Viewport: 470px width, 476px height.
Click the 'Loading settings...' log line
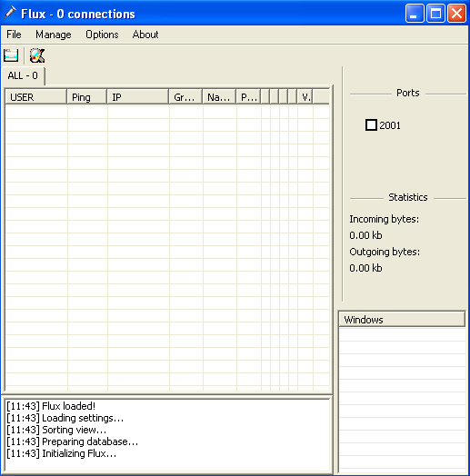tap(65, 418)
